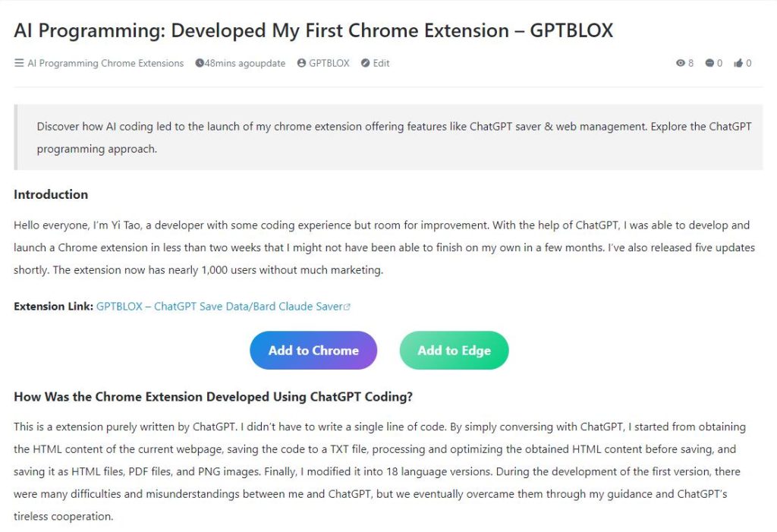Click the pencil edit icon
The height and width of the screenshot is (532, 777).
[x=365, y=63]
